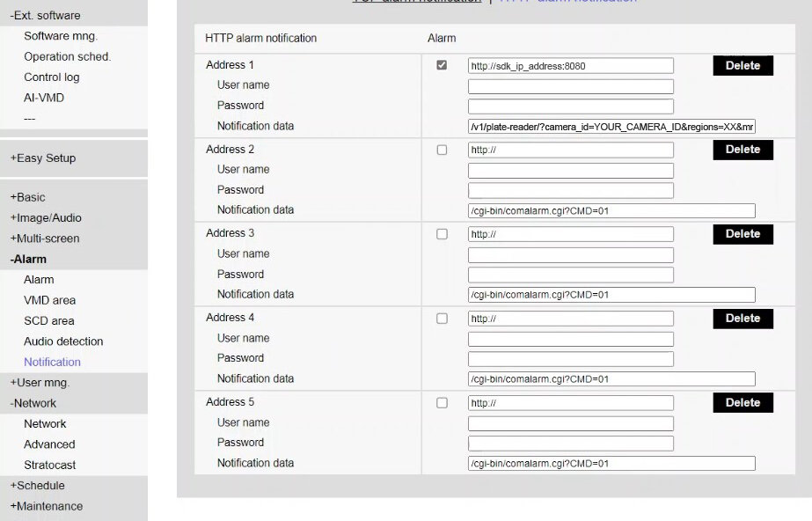The width and height of the screenshot is (812, 521).
Task: Click Address 1 User name field
Action: 571,86
